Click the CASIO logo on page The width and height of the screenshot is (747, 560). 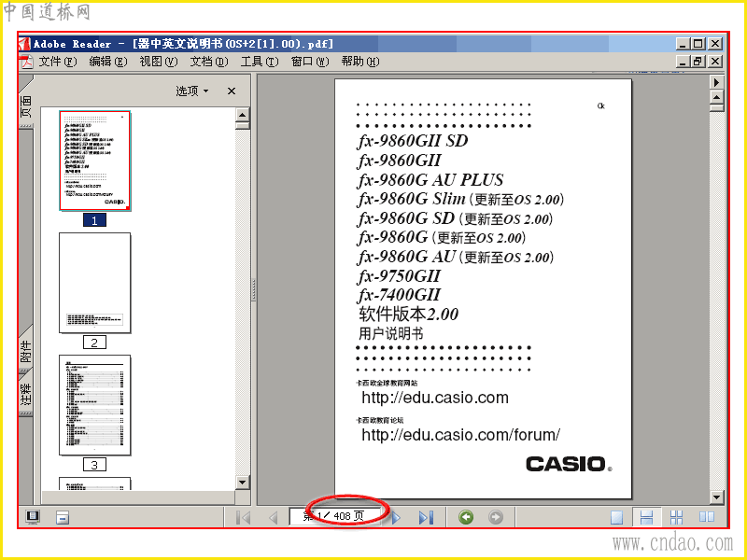tap(569, 464)
